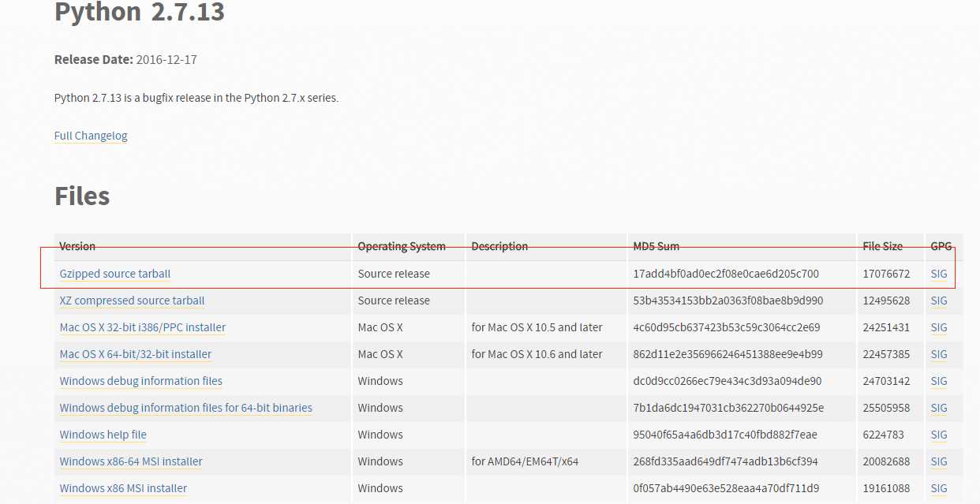Click the GPG column header
980x504 pixels.
pos(941,246)
